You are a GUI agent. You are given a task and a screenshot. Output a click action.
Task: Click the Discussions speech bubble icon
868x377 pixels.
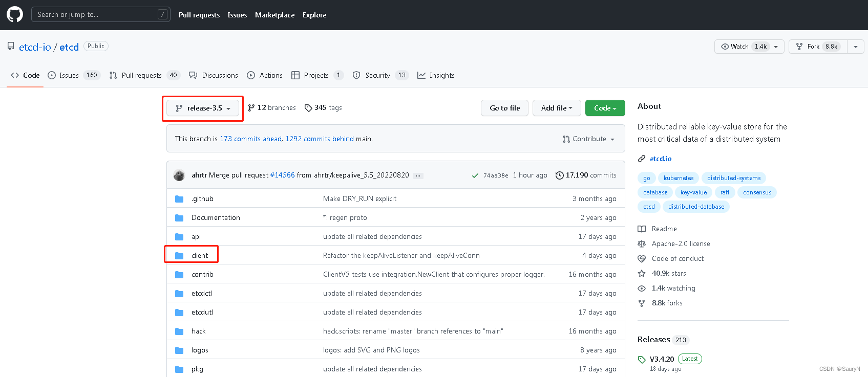coord(193,75)
